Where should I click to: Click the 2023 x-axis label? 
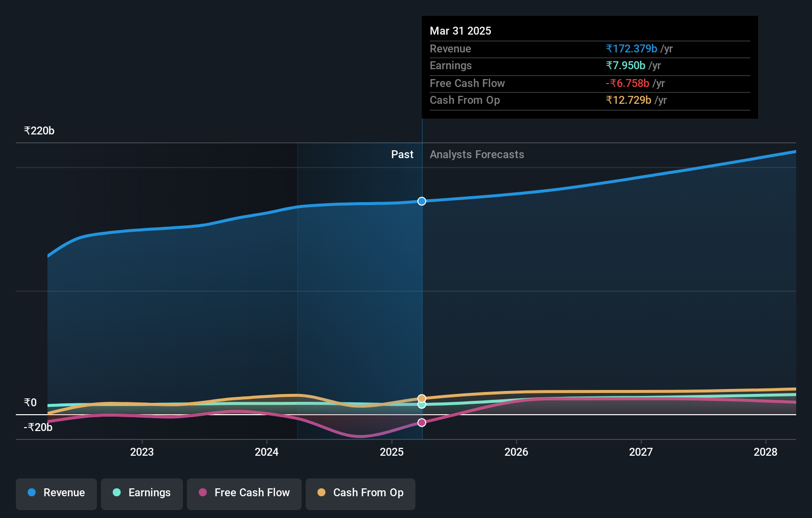142,452
